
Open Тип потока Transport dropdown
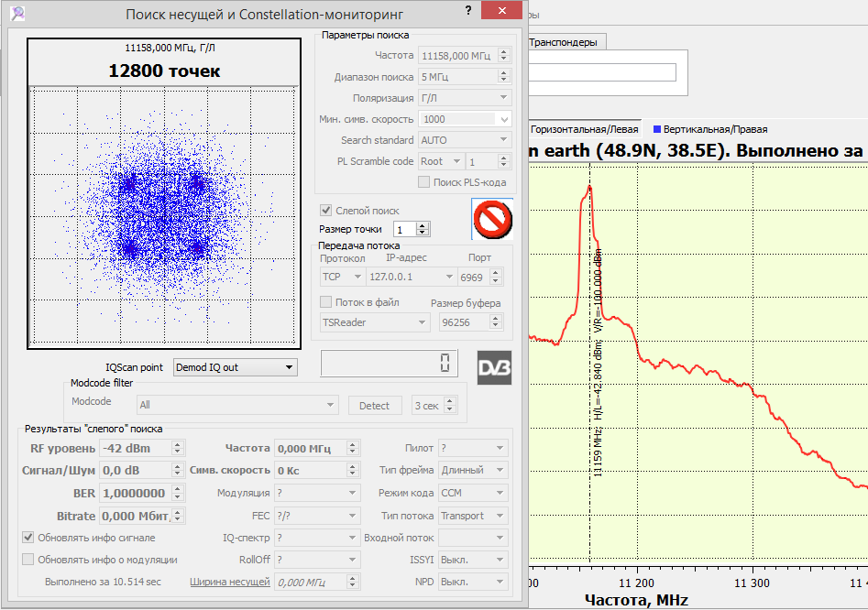click(473, 516)
